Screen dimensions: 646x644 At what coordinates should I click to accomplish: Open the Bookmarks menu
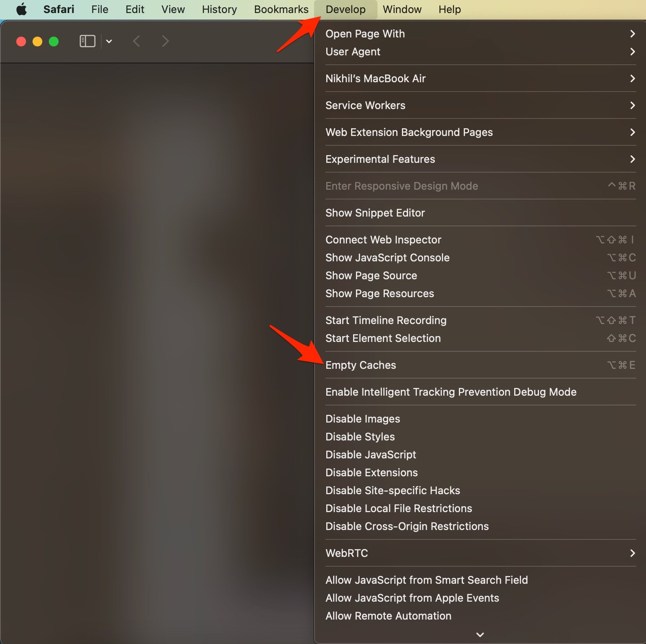tap(281, 9)
